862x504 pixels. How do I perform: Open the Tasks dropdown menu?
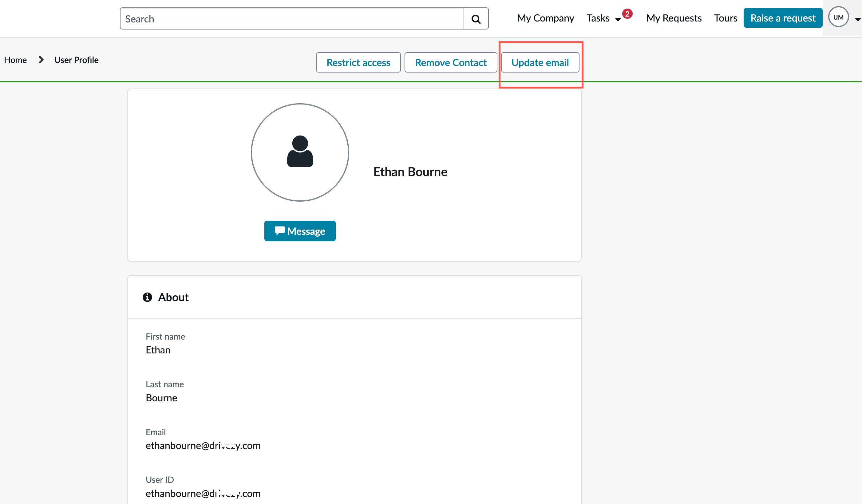604,18
